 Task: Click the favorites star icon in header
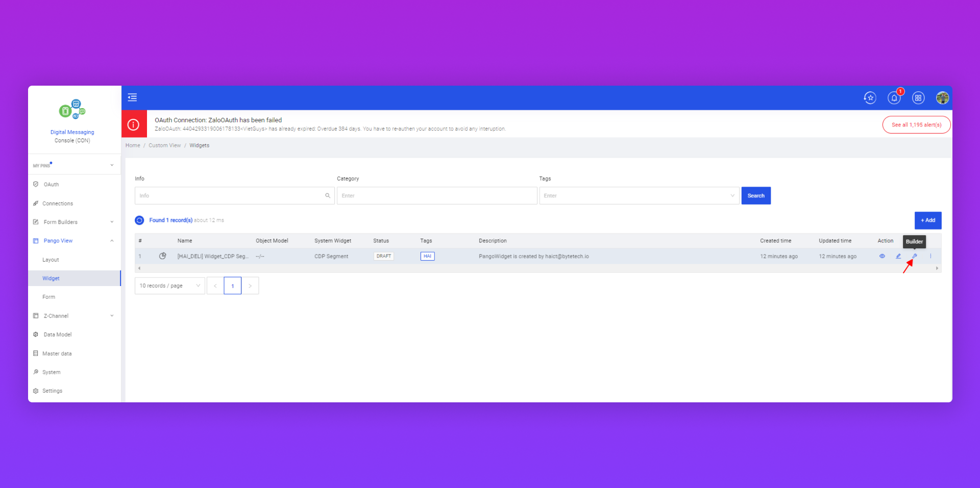(x=870, y=98)
